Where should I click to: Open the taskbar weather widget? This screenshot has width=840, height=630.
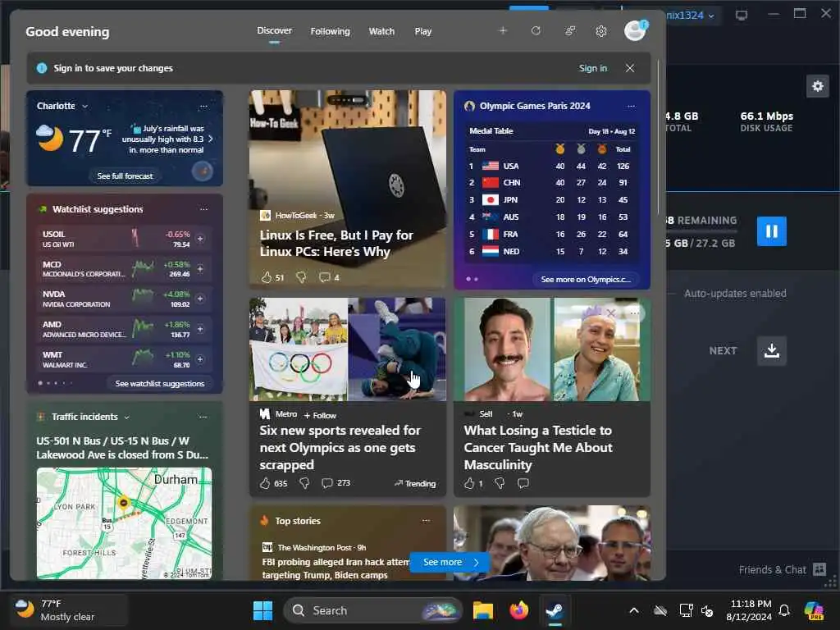[71, 610]
